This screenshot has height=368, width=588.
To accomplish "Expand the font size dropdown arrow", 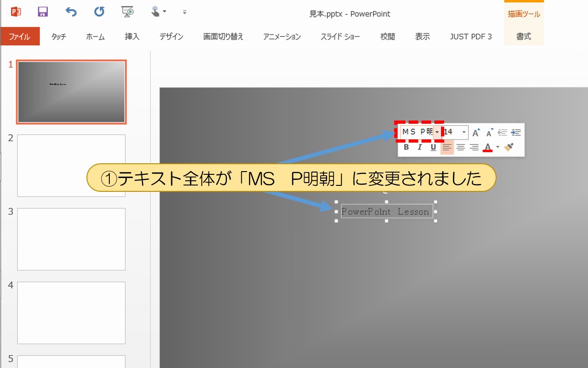I will [464, 132].
